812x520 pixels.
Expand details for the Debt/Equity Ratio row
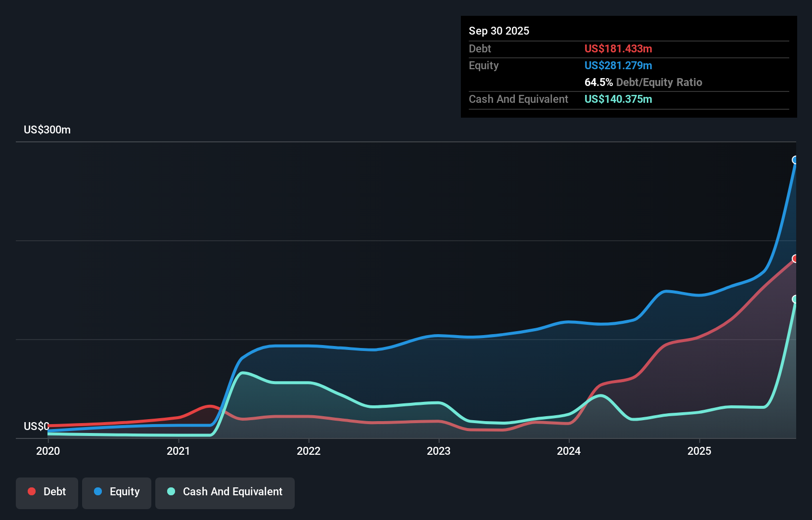pyautogui.click(x=643, y=82)
